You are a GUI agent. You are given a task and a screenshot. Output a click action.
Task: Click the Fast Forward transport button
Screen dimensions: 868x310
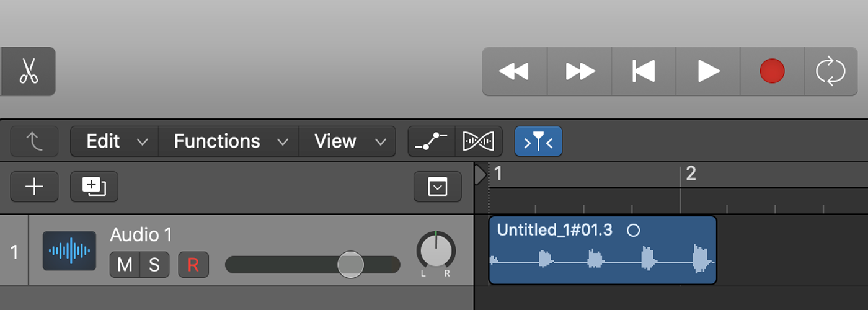click(580, 71)
